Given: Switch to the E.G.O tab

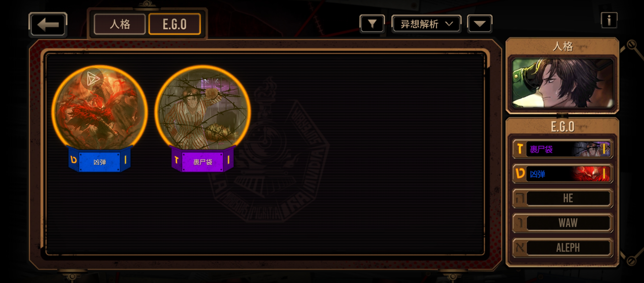Looking at the screenshot, I should point(175,24).
